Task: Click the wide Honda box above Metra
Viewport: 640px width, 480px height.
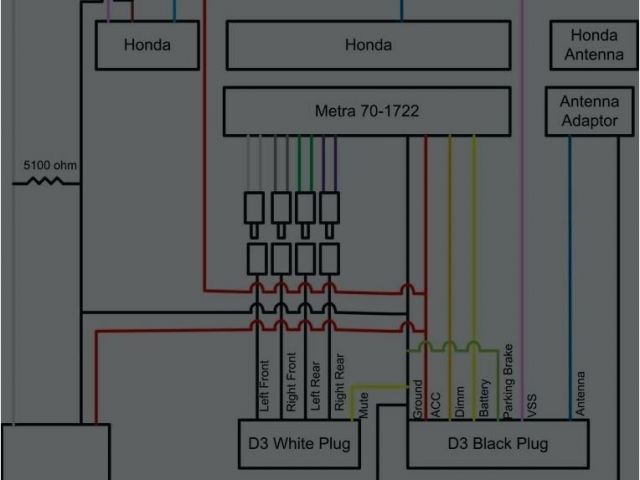Action: click(x=368, y=45)
